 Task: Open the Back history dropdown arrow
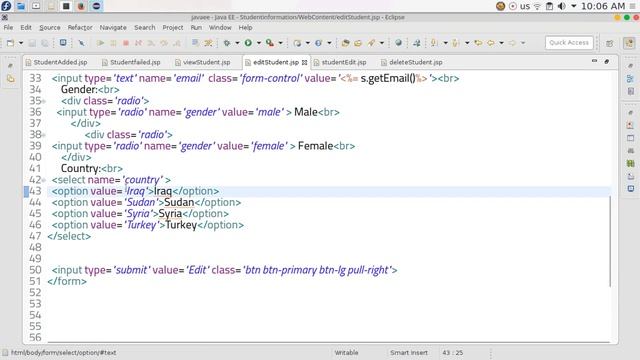click(501, 43)
